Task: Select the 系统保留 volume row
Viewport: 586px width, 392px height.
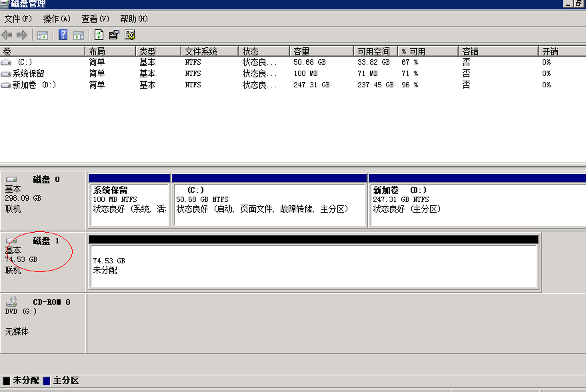Action: coord(293,73)
